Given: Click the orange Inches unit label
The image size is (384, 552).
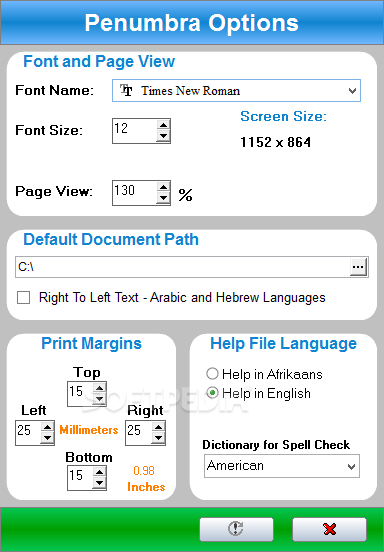Looking at the screenshot, I should [146, 487].
